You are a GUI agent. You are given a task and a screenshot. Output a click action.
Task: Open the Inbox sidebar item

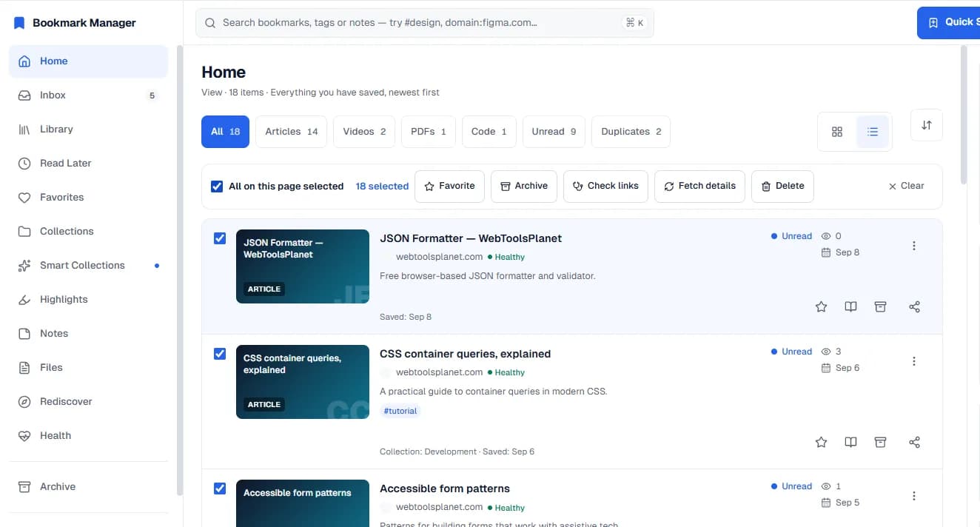[88, 95]
